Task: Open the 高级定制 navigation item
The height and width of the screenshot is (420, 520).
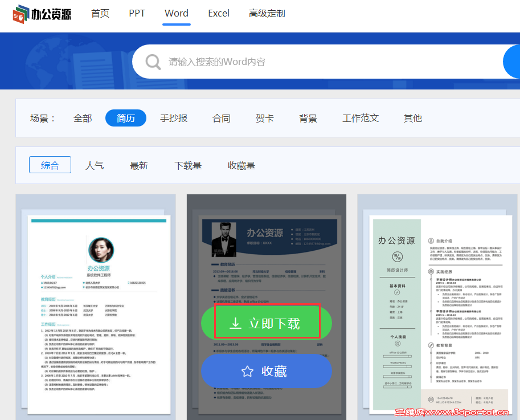Action: tap(267, 14)
